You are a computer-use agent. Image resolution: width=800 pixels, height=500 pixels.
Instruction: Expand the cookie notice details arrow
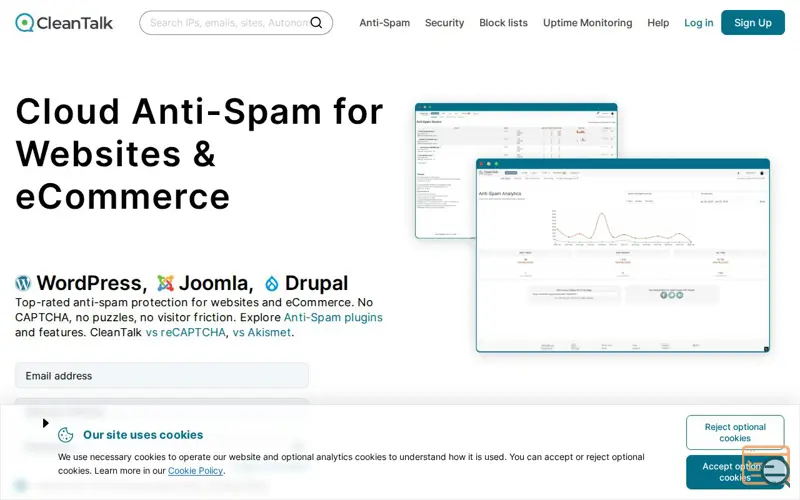tap(45, 423)
